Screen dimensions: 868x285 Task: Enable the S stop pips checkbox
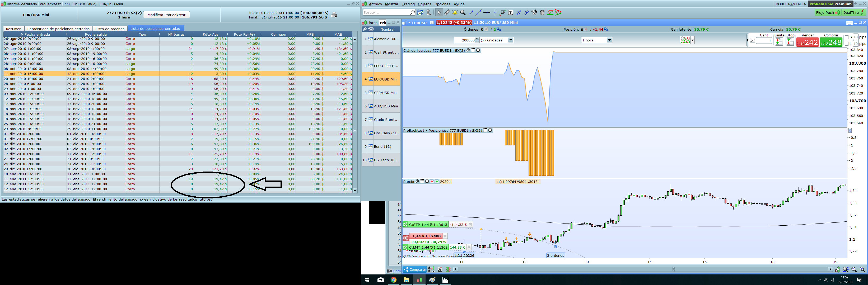click(846, 37)
